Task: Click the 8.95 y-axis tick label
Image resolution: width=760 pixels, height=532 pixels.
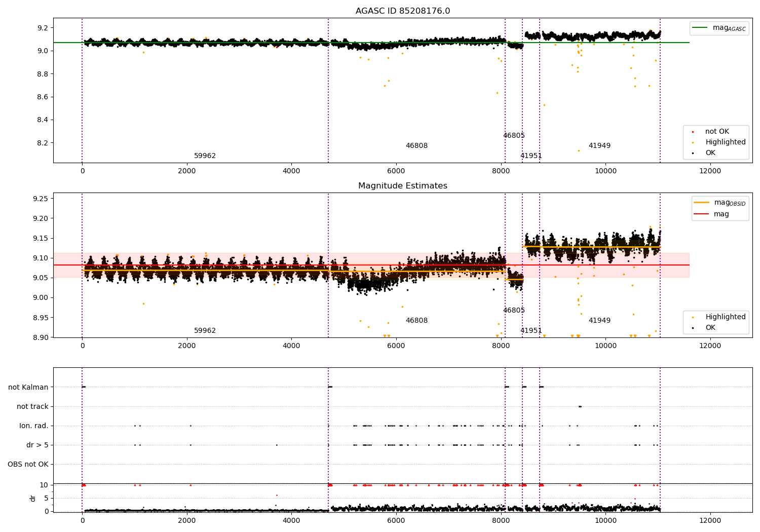Action: click(41, 318)
